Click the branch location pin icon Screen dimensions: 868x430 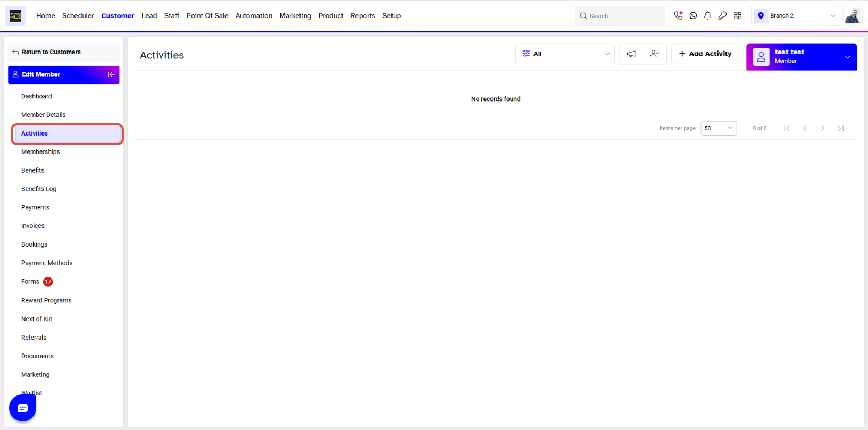(x=761, y=16)
